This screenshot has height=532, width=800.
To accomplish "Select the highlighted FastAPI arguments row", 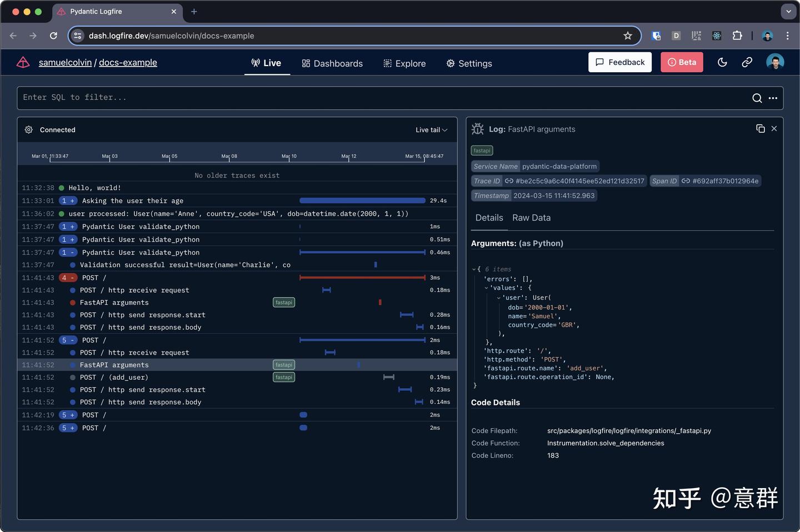I will 237,365.
